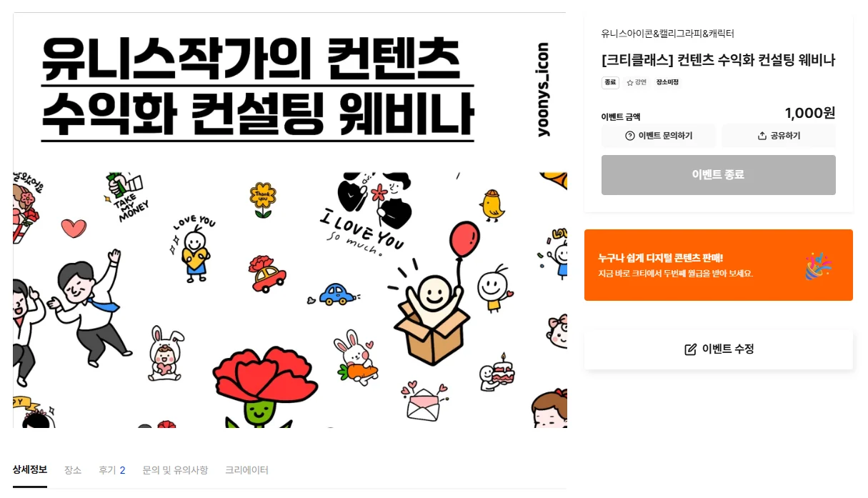Open the 장소 tab
868x498 pixels.
(73, 470)
